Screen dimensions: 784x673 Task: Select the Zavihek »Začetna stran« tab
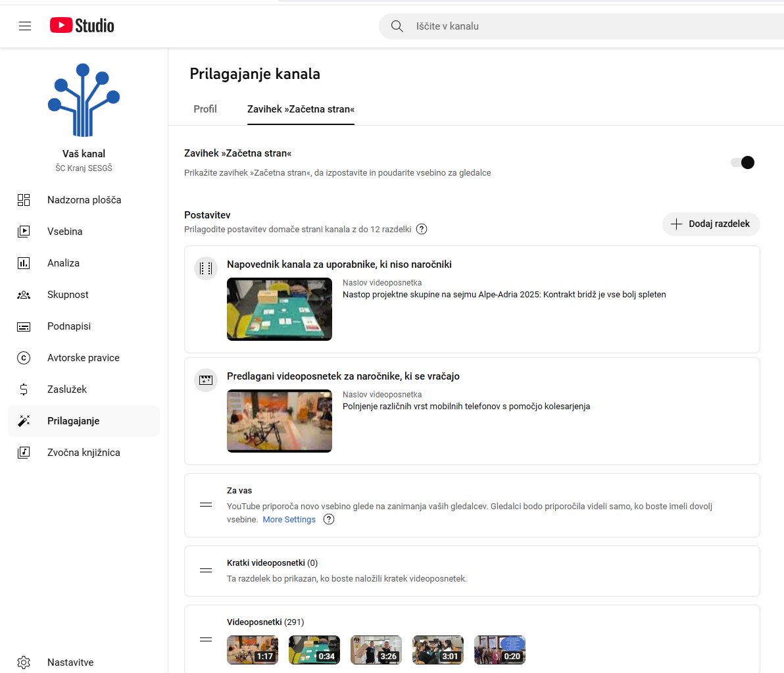pos(301,109)
